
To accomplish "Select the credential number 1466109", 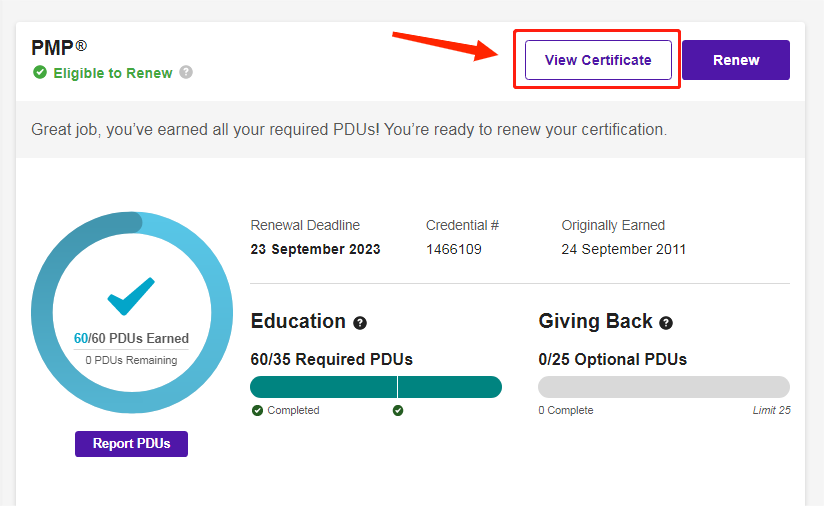I will tap(453, 249).
